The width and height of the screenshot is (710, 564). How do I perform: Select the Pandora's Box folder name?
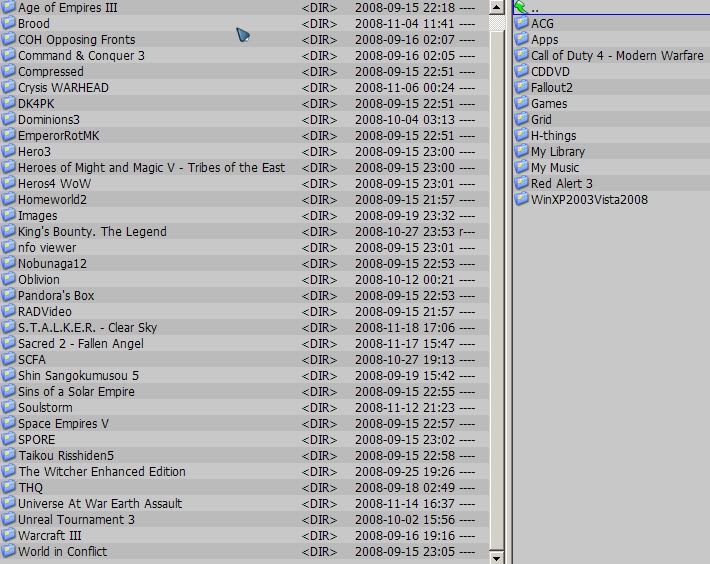pos(56,296)
